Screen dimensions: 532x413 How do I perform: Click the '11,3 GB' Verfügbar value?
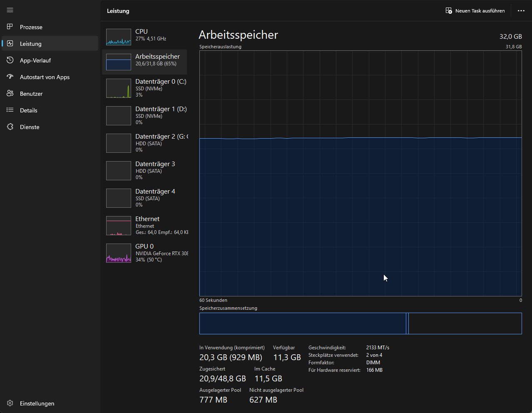click(x=287, y=358)
